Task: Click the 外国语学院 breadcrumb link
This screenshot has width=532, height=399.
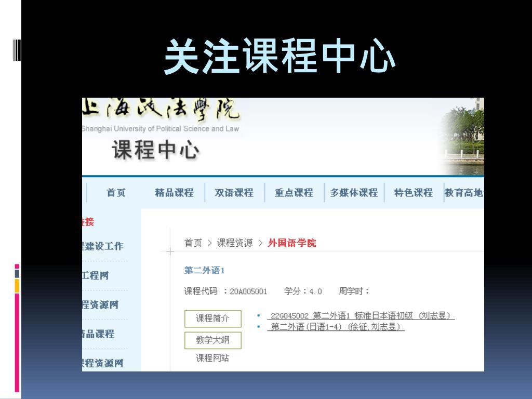Action: 292,243
